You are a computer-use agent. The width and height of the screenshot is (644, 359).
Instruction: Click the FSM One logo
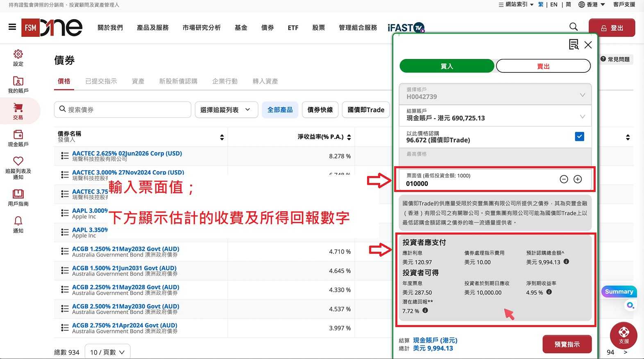pos(52,27)
